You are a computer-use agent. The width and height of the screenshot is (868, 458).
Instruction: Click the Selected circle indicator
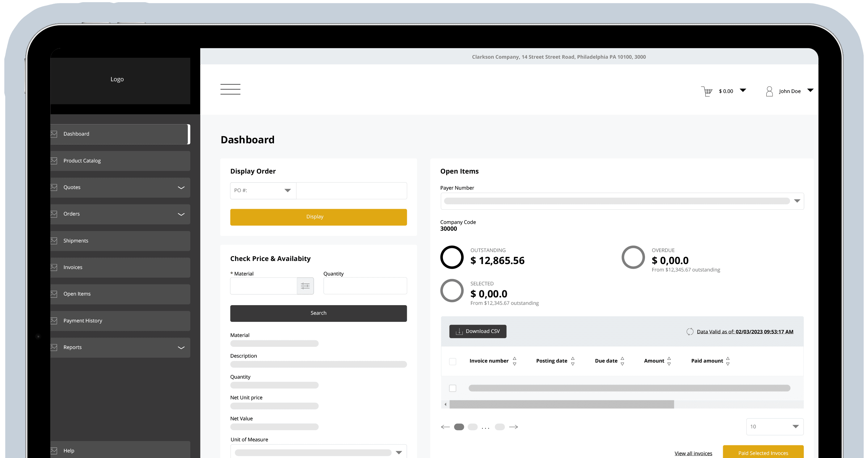(452, 291)
